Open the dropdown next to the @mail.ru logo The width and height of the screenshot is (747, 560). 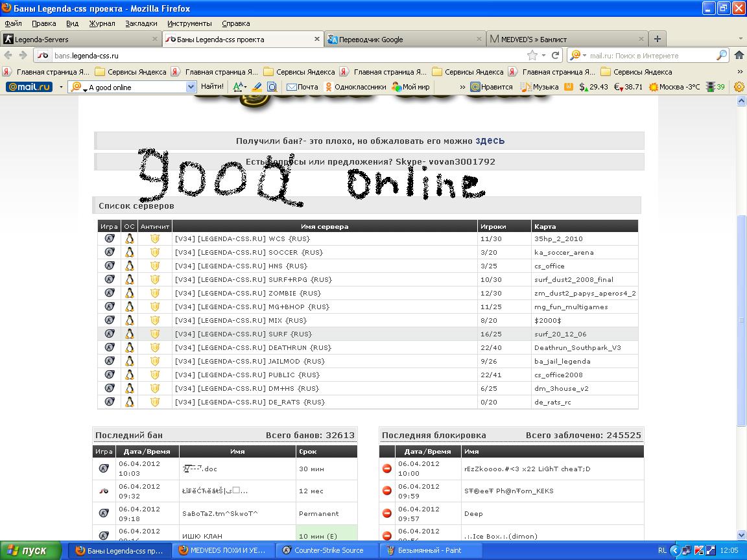coord(61,87)
